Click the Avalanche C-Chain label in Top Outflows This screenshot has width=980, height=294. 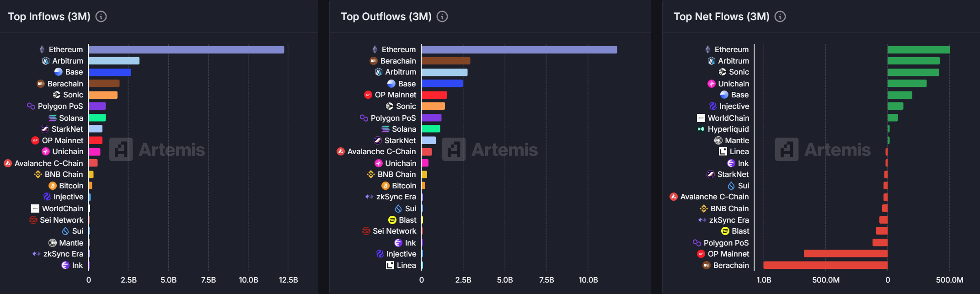coord(382,151)
